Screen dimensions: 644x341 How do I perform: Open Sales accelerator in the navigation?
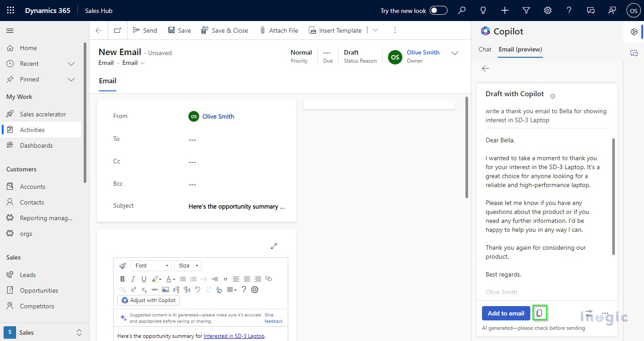click(x=43, y=114)
